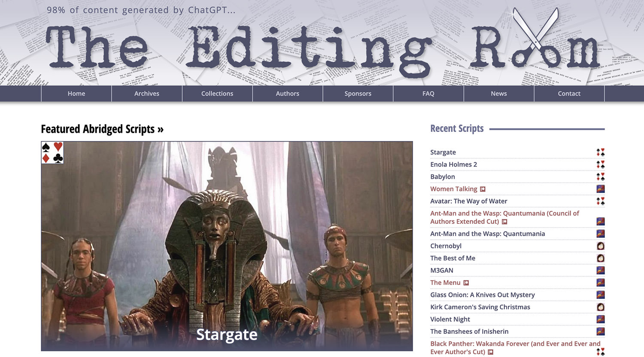The height and width of the screenshot is (357, 644).
Task: Open Quantumania Council of Authors Extended Cut
Action: pos(505,217)
